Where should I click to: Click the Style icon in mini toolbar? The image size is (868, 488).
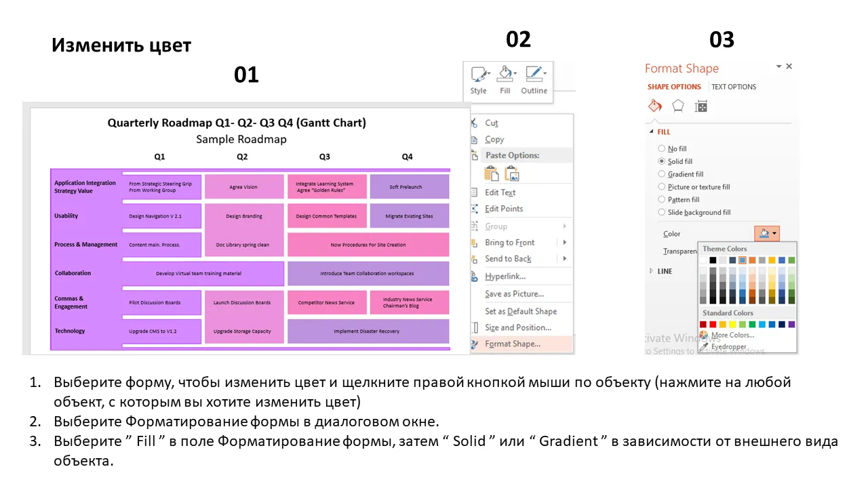click(479, 75)
